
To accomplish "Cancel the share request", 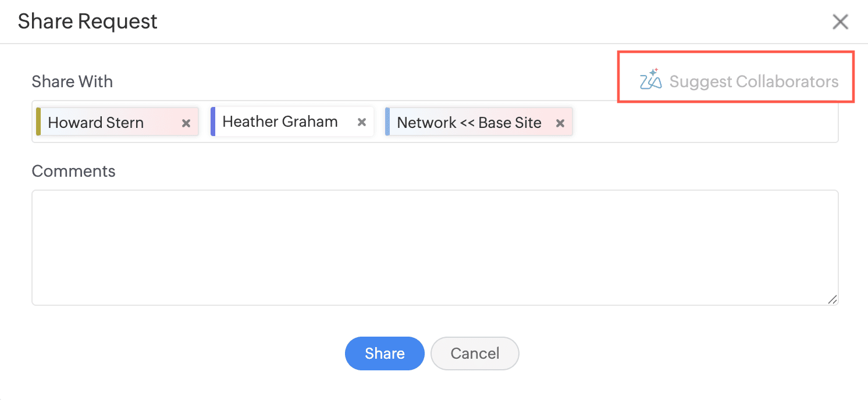I will pyautogui.click(x=475, y=353).
